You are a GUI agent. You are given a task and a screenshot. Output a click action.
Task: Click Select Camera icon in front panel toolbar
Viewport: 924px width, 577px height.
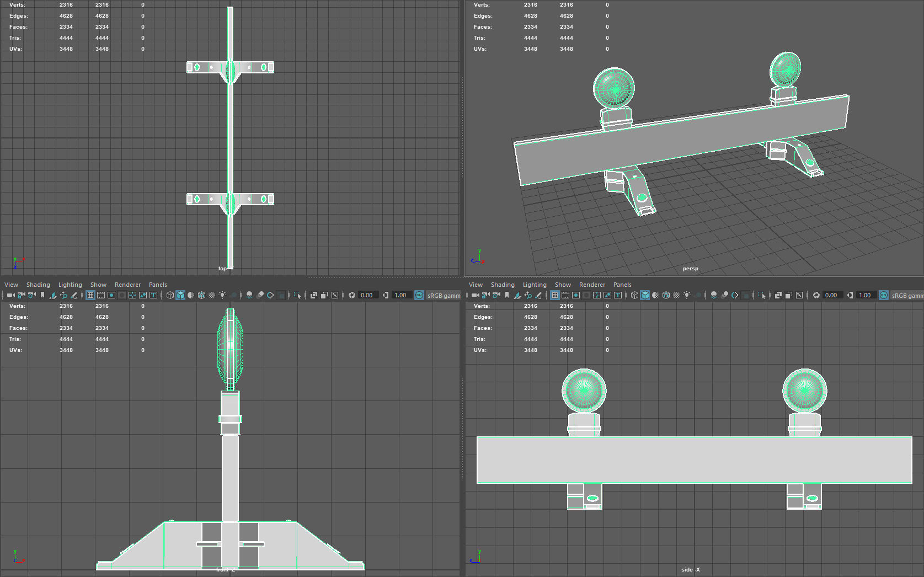[10, 295]
